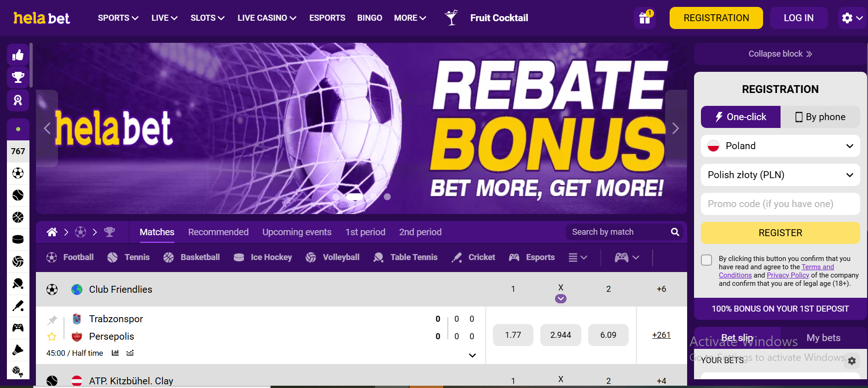Viewport: 868px width, 388px height.
Task: Open the trophy icon in the left sidebar
Action: [18, 77]
